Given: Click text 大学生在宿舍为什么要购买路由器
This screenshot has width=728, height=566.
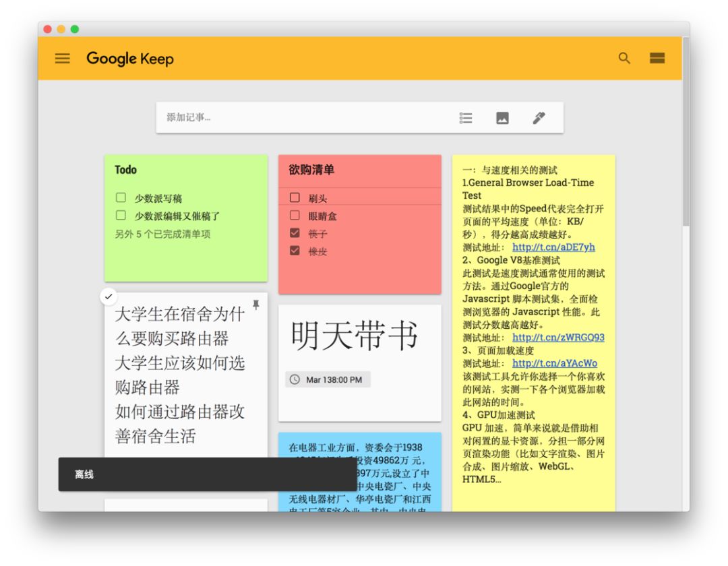Looking at the screenshot, I should [x=180, y=326].
